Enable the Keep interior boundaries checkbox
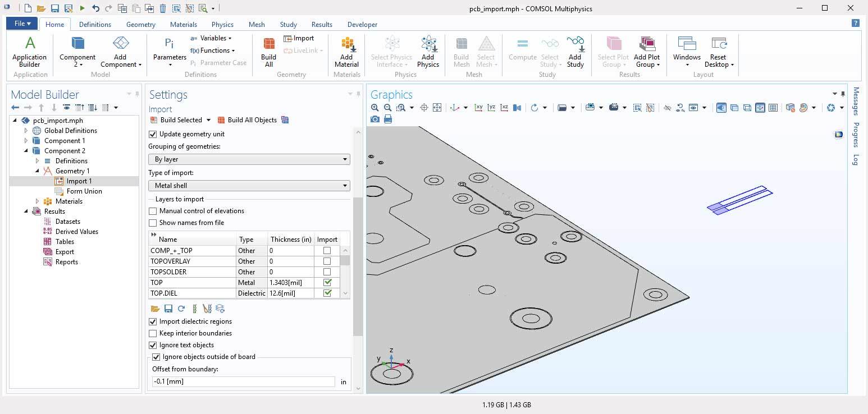 point(152,333)
